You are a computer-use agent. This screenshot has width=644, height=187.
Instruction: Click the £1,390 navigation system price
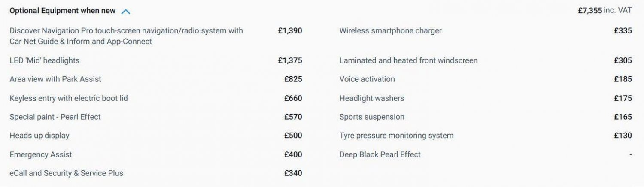(290, 31)
